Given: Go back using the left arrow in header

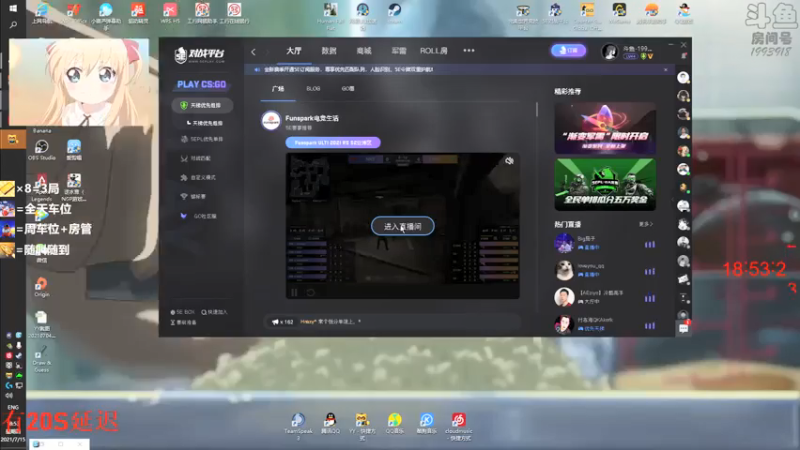Looking at the screenshot, I should coord(253,52).
